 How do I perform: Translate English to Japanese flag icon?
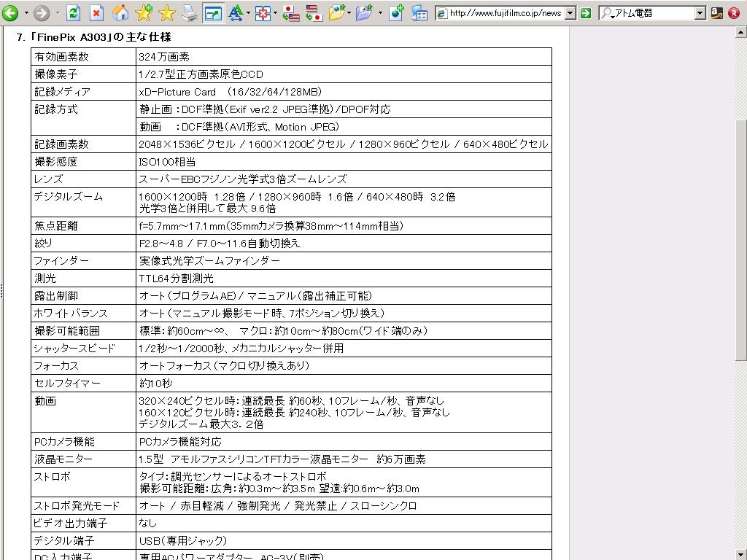[x=314, y=13]
